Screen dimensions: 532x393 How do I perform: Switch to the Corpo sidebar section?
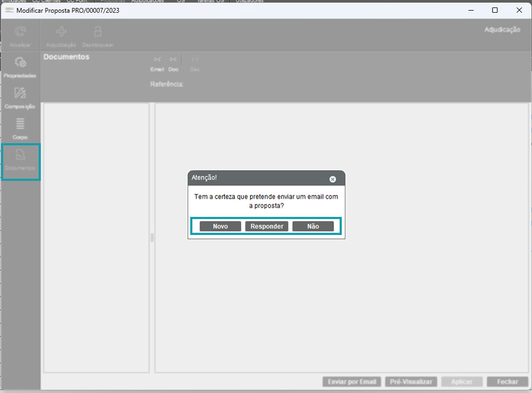[20, 125]
